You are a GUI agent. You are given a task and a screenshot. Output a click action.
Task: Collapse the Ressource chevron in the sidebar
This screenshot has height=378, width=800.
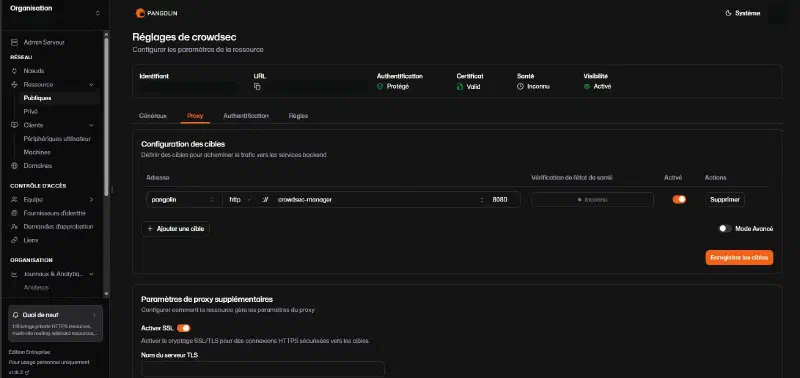pos(91,85)
